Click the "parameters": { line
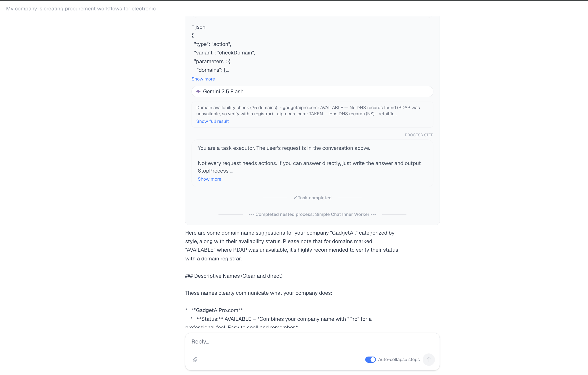This screenshot has width=588, height=375. [x=212, y=61]
